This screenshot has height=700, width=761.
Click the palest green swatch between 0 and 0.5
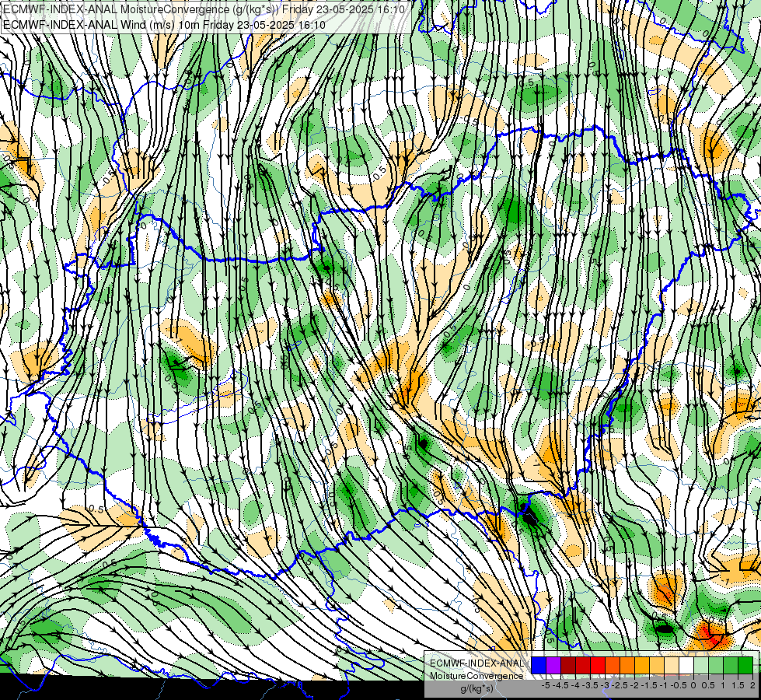701,665
